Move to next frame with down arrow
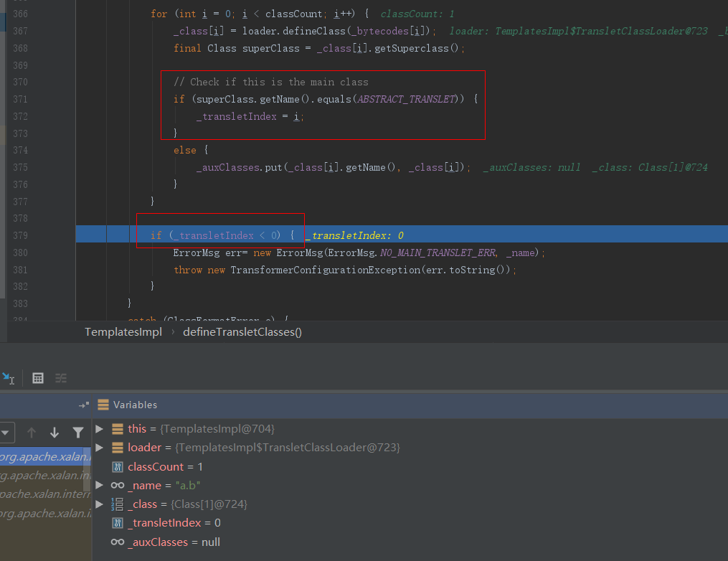The image size is (728, 561). coord(55,433)
